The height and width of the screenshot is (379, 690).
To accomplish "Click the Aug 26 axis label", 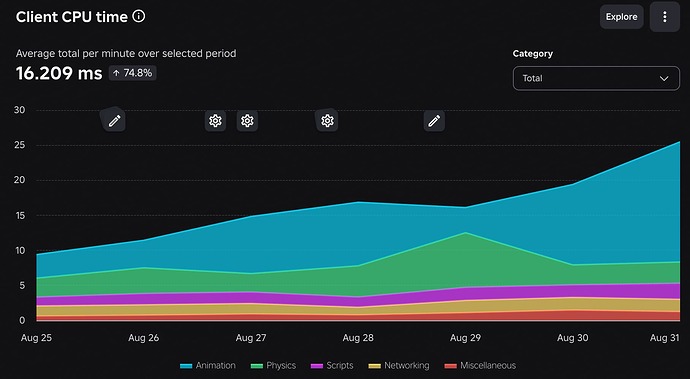I will click(x=143, y=338).
